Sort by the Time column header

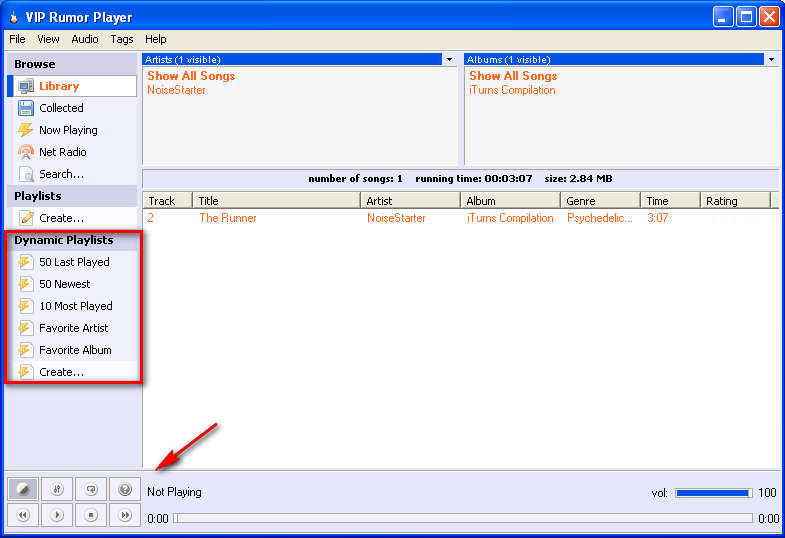click(x=670, y=201)
